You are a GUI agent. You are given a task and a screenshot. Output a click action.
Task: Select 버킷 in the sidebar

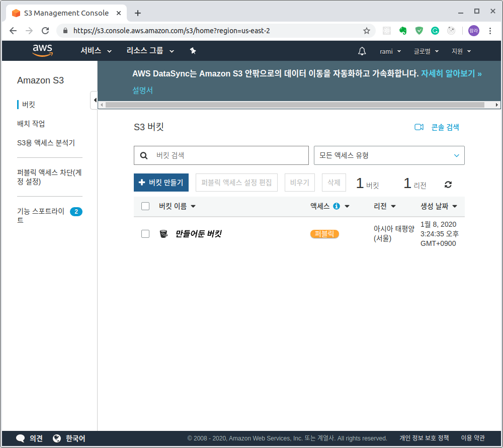click(x=29, y=105)
